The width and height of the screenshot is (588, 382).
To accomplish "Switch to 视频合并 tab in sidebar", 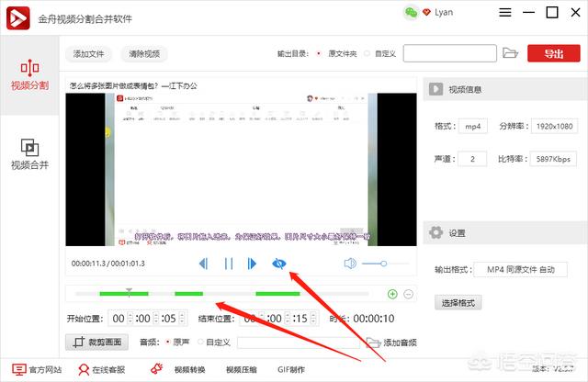I will tap(29, 154).
